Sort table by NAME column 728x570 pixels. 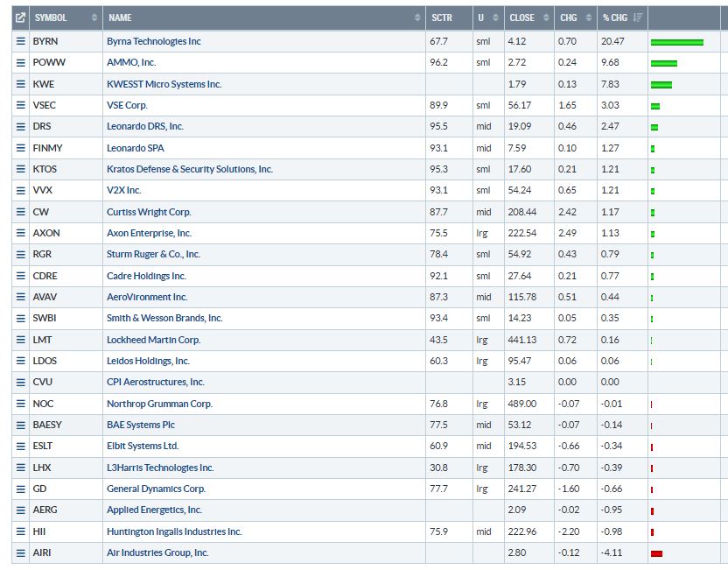264,18
